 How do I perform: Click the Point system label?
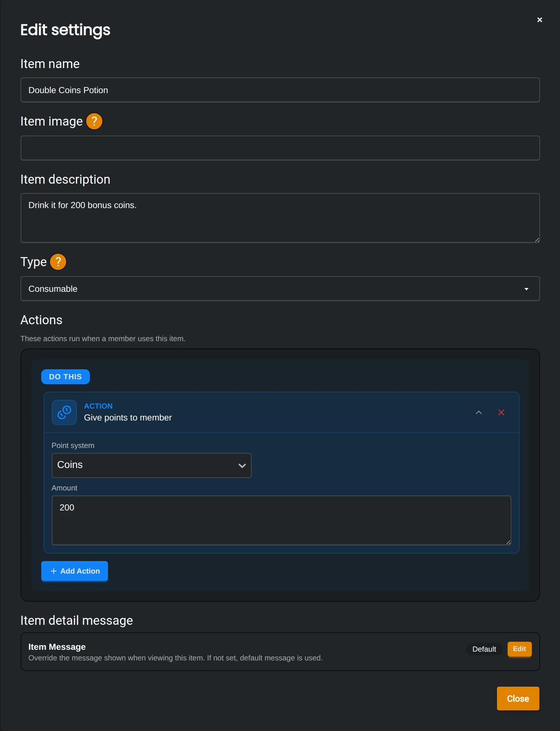[x=73, y=445]
